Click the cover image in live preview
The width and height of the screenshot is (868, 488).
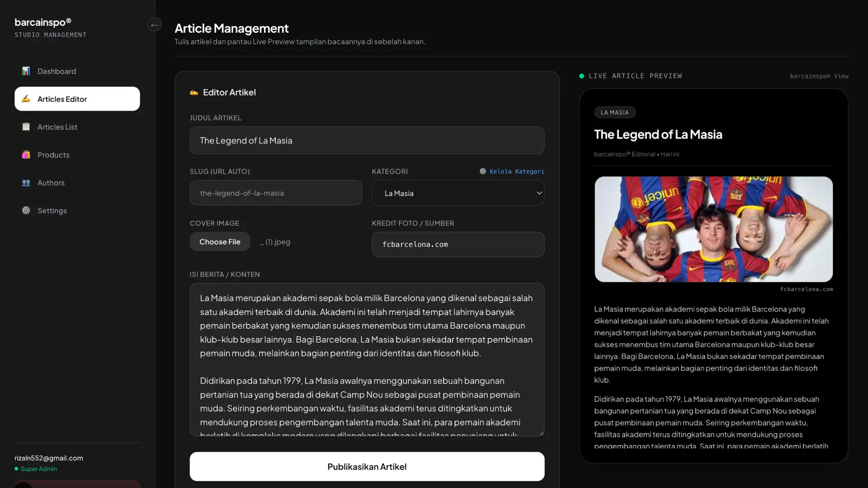713,229
